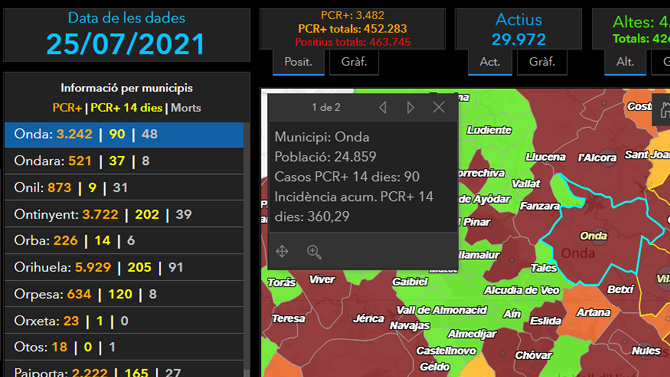
Task: Click the Onda label on the map
Action: point(594,236)
